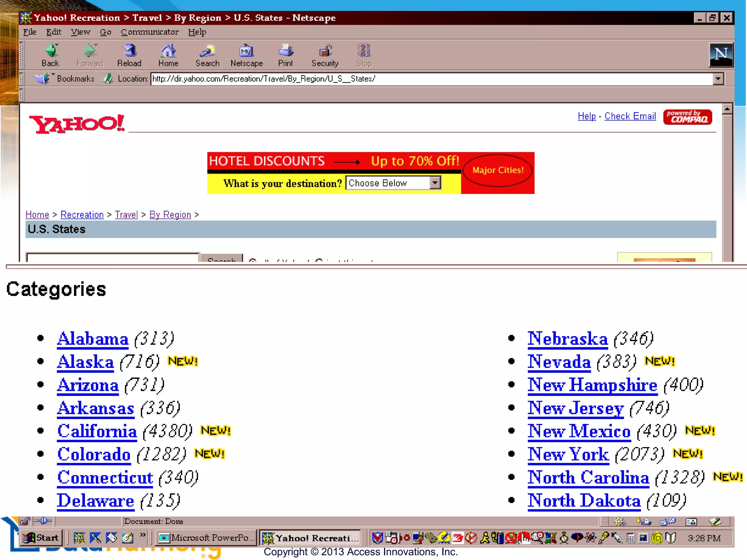Open the Bookmarks icon
The height and width of the screenshot is (560, 747).
(x=42, y=79)
